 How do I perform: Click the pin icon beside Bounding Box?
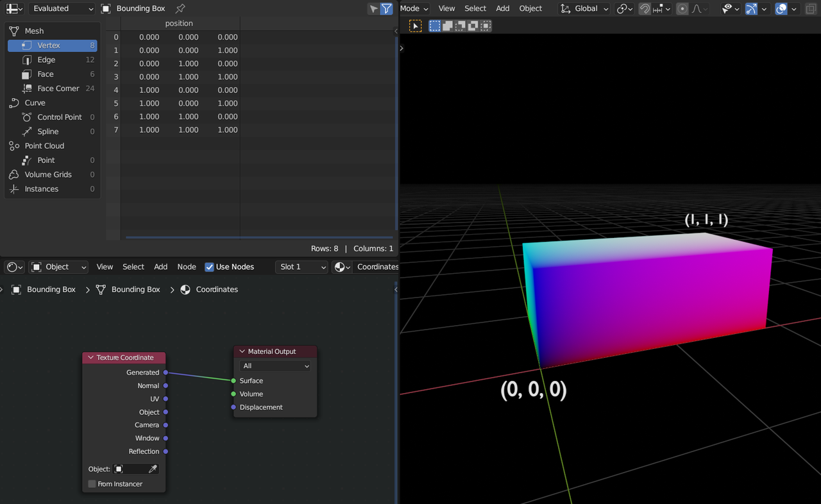(x=180, y=8)
